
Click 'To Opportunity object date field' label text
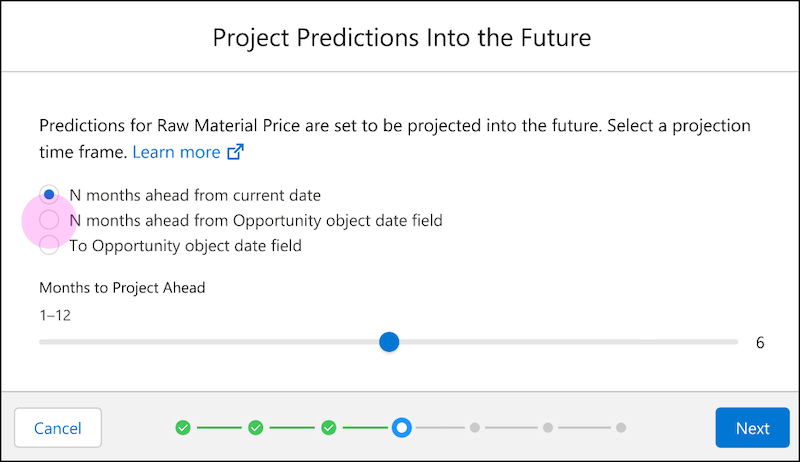[185, 246]
